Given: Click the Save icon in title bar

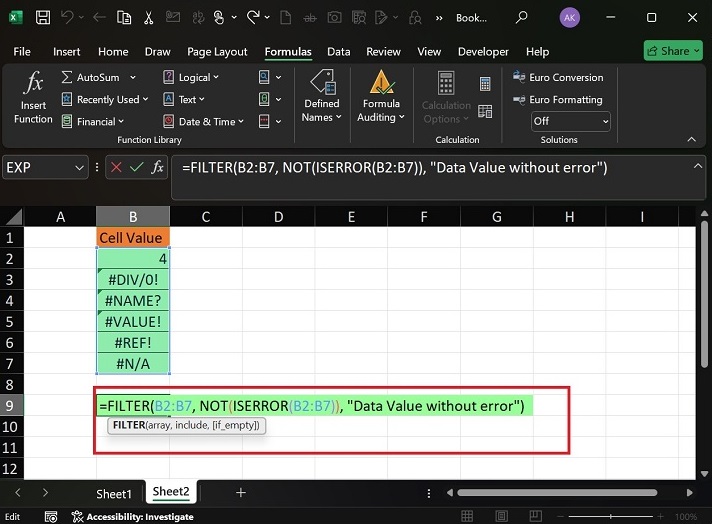Looking at the screenshot, I should click(43, 17).
